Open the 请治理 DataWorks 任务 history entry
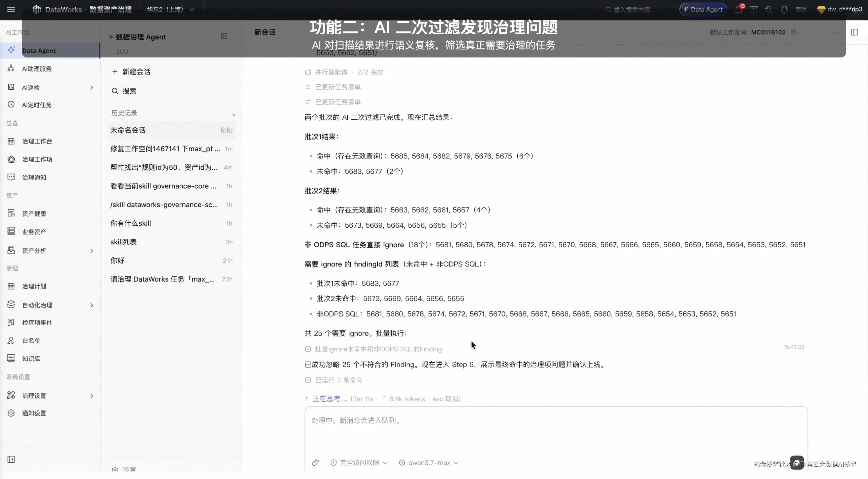Image resolution: width=868 pixels, height=479 pixels. pyautogui.click(x=172, y=279)
